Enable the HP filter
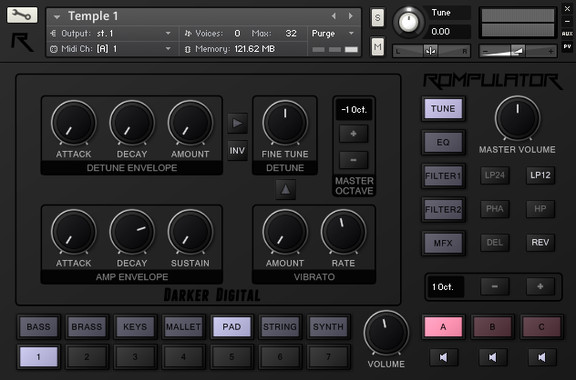 click(540, 209)
